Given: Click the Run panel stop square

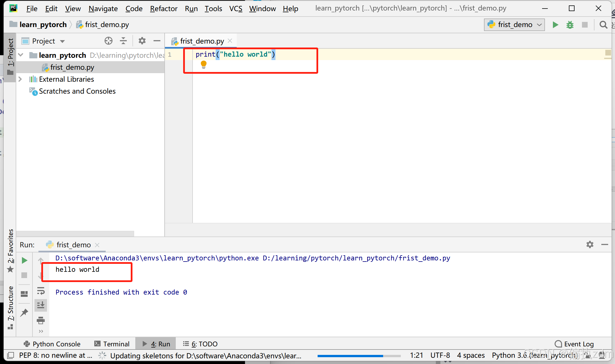Looking at the screenshot, I should (x=24, y=275).
